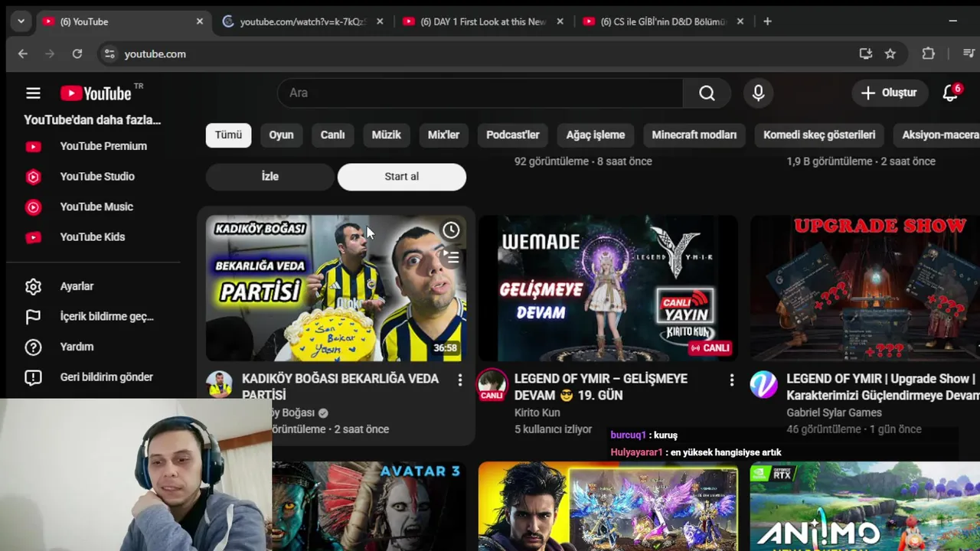Open the warrior fantasy game thumbnail
The width and height of the screenshot is (980, 551).
click(609, 507)
